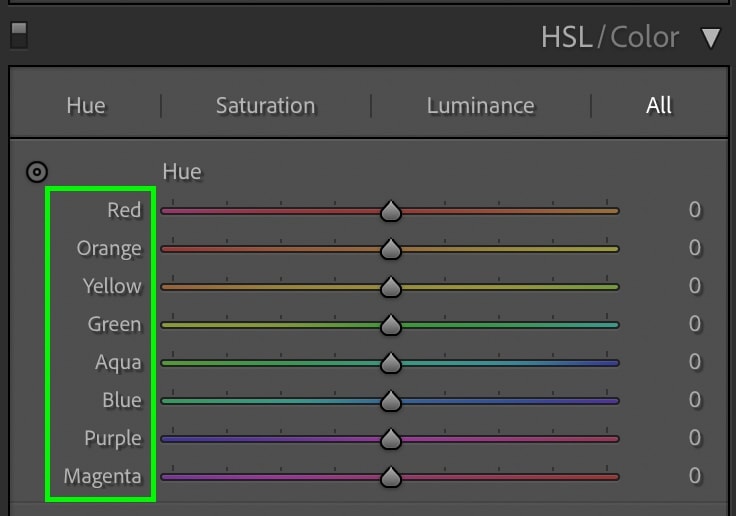Click the Magenta hue slider handle
This screenshot has width=736, height=516.
[x=391, y=477]
